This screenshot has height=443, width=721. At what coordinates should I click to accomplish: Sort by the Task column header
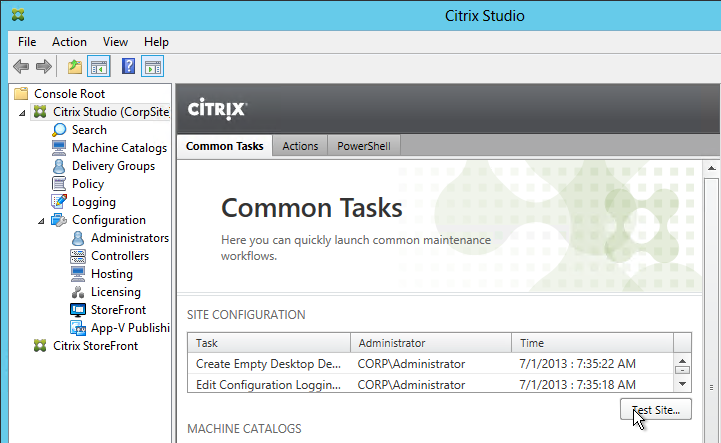pos(269,343)
